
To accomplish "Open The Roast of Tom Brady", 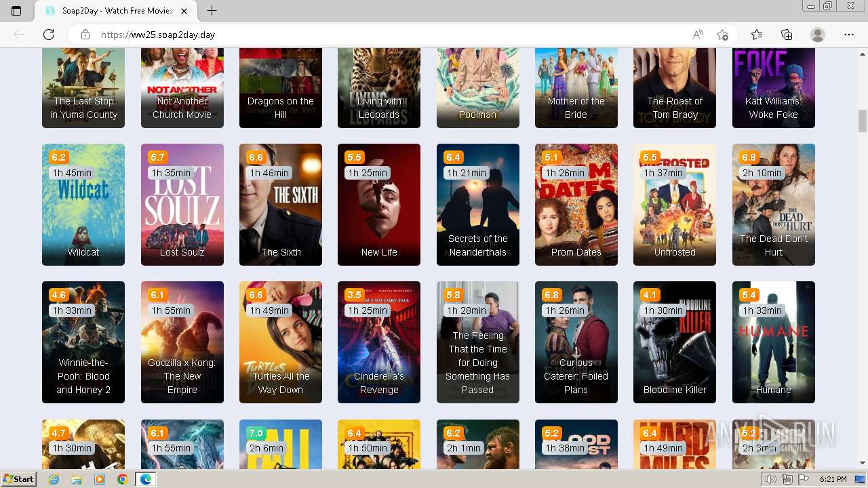I will tap(675, 88).
